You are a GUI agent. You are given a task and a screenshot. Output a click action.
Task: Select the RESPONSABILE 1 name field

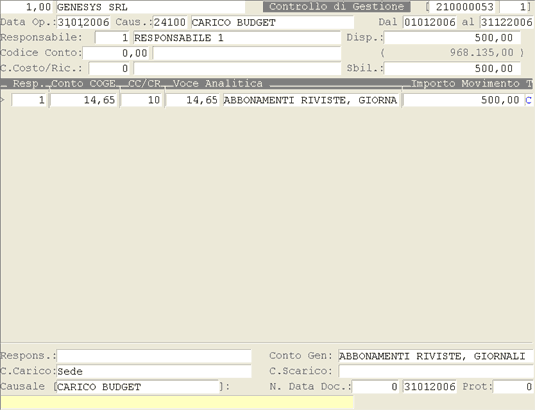237,38
